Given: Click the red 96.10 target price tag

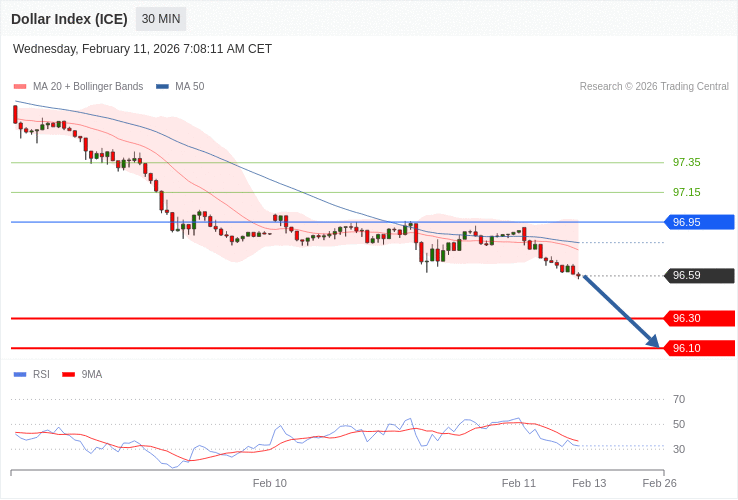Looking at the screenshot, I should coord(699,348).
